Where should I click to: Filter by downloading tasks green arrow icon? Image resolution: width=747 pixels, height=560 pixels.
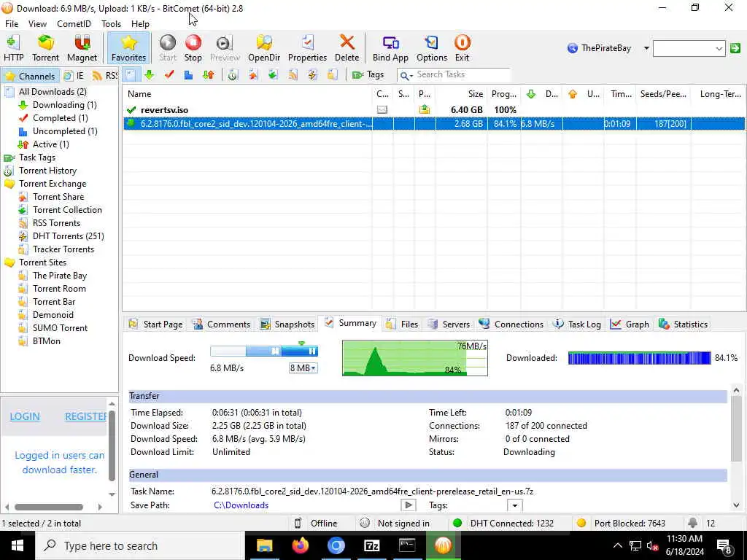(x=149, y=75)
